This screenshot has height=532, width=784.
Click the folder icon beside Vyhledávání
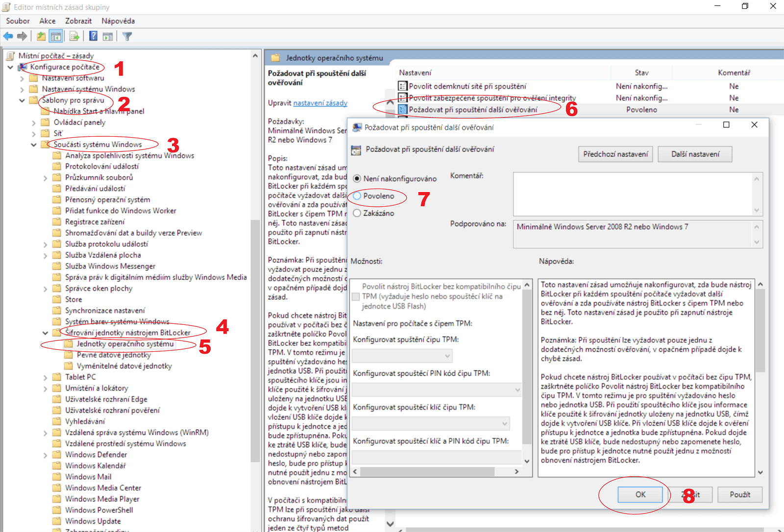(x=57, y=421)
